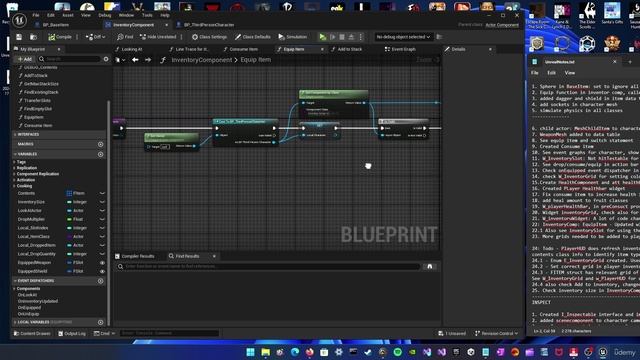Image resolution: width=640 pixels, height=360 pixels.
Task: Click the My Blueprint search field
Action: (x=69, y=59)
